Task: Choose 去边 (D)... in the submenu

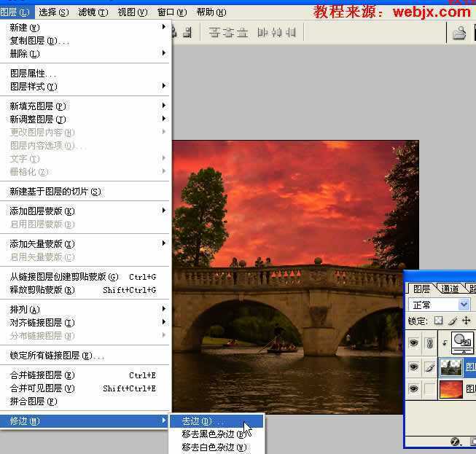Action: (216, 421)
